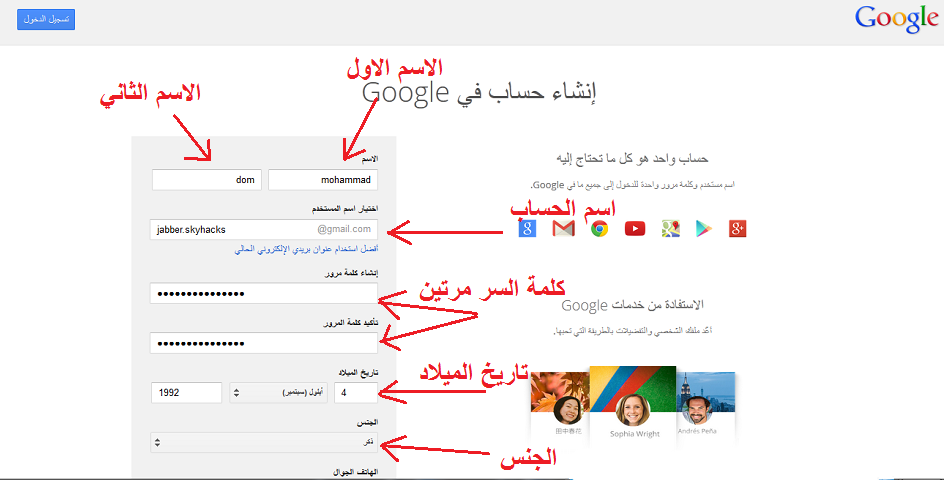944x480 pixels.
Task: Click the confirm password field
Action: (x=264, y=343)
